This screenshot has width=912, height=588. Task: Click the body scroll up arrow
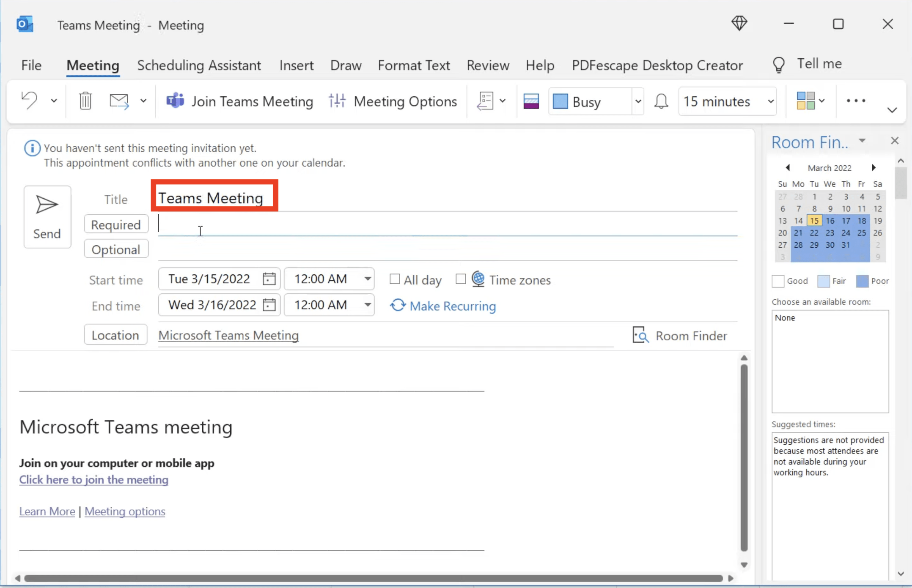click(x=744, y=358)
